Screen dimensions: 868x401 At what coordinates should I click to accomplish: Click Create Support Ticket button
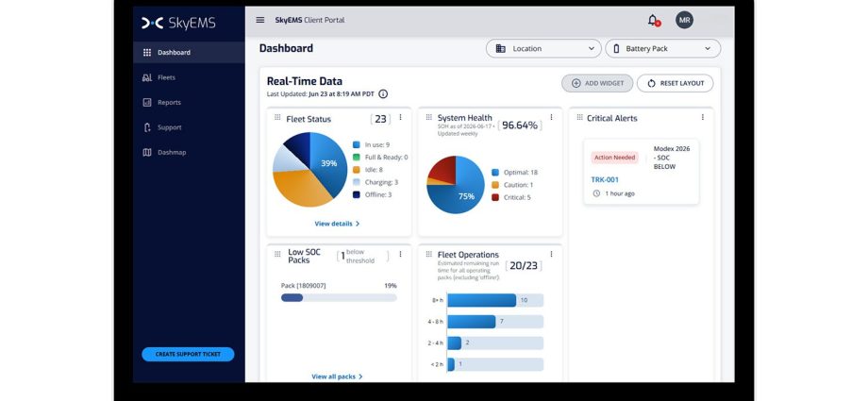pos(188,355)
